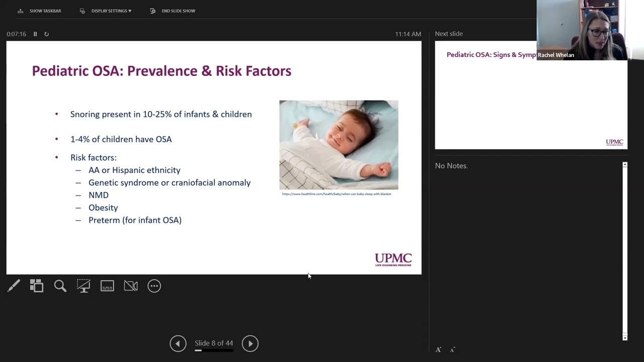Open the healthline.com image source link

coord(337,194)
